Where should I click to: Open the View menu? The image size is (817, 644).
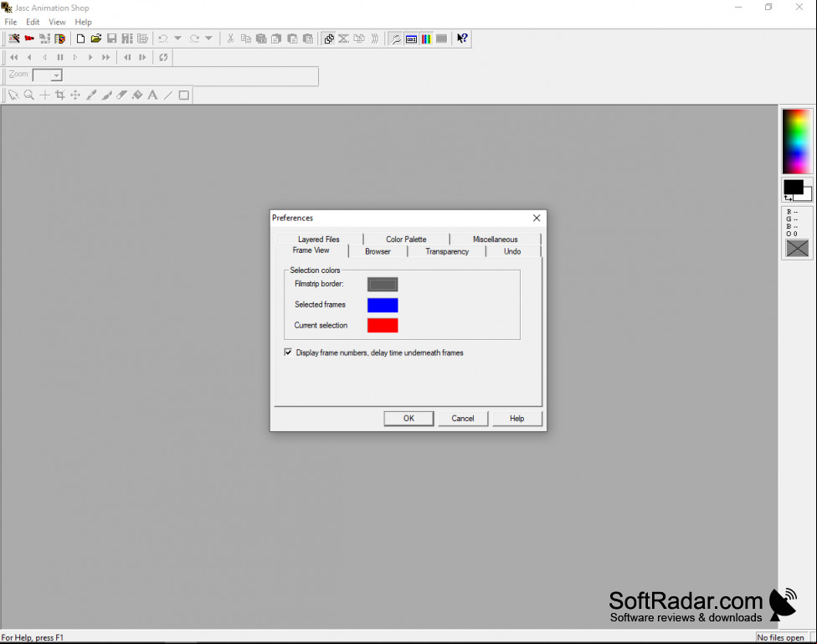pos(57,22)
